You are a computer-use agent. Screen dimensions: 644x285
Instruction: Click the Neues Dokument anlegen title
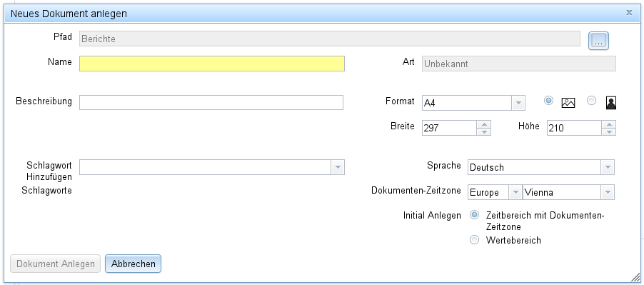tap(69, 14)
